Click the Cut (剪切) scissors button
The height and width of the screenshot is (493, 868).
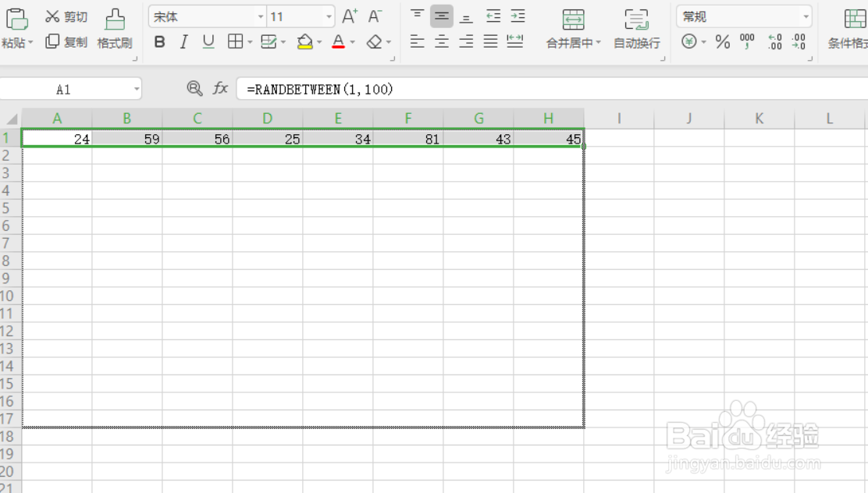pos(66,16)
